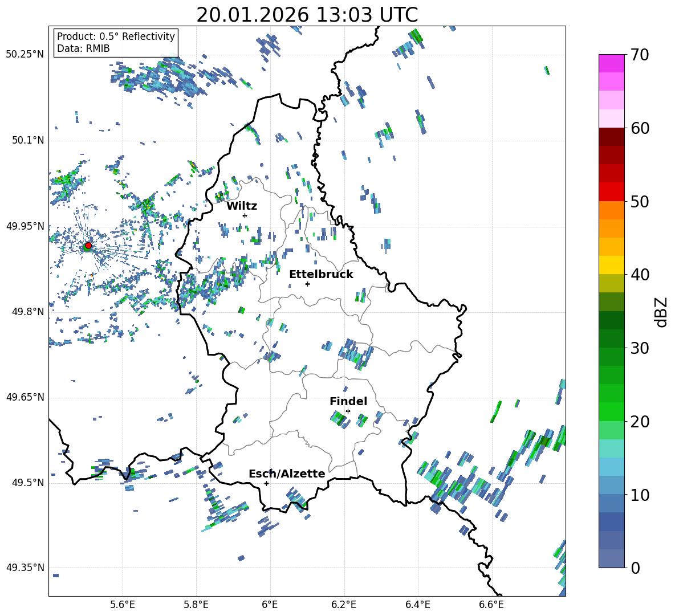Viewport: 675px width, 616px height.
Task: Click the 49.5°N latitude label
Action: click(28, 482)
